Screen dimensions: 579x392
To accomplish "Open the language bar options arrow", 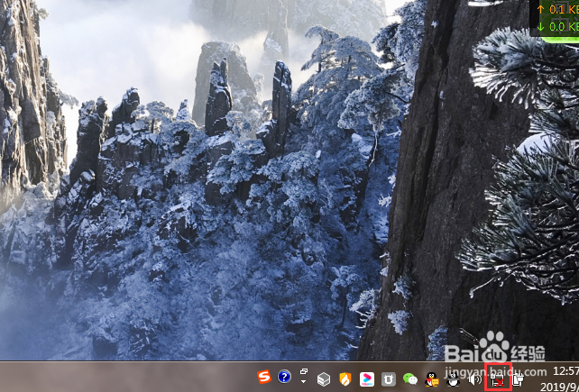I will [304, 381].
